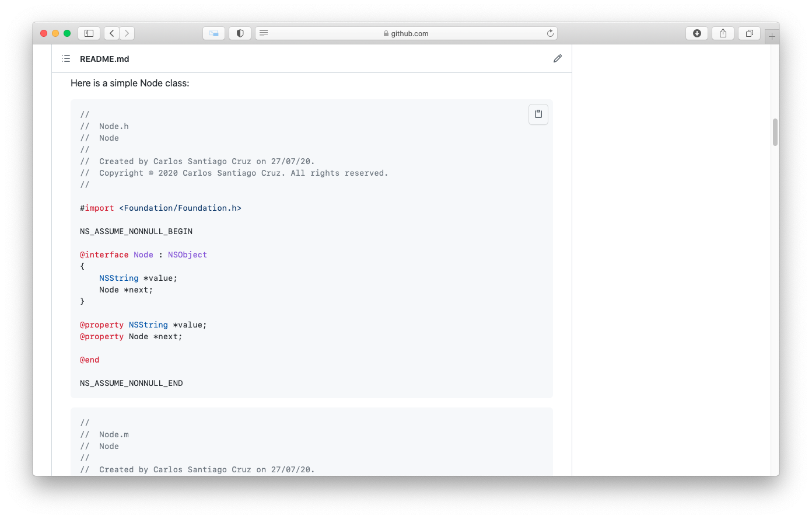The height and width of the screenshot is (519, 812).
Task: Edit README.md using the pencil icon
Action: pyautogui.click(x=558, y=58)
